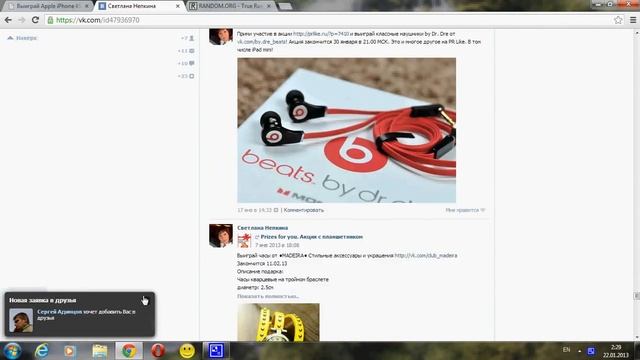Viewport: 640px width, 360px height.
Task: Open the prlike.ru link in the post
Action: [x=321, y=34]
